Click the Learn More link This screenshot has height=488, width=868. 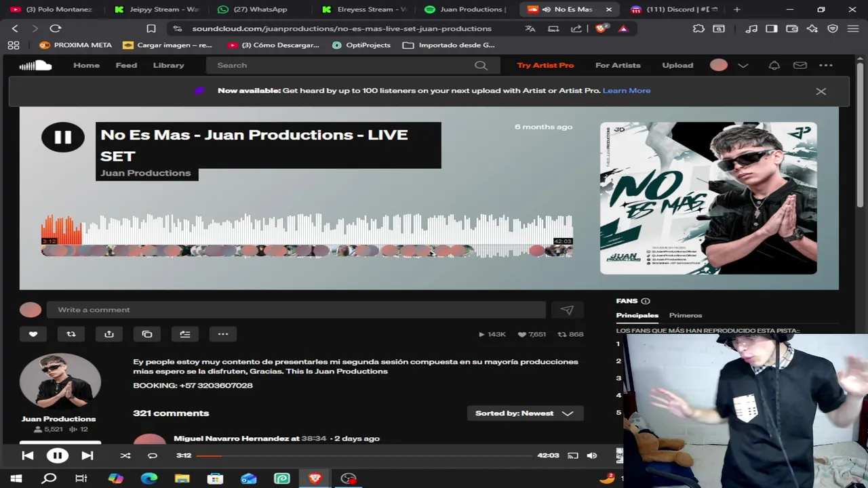[x=627, y=90]
